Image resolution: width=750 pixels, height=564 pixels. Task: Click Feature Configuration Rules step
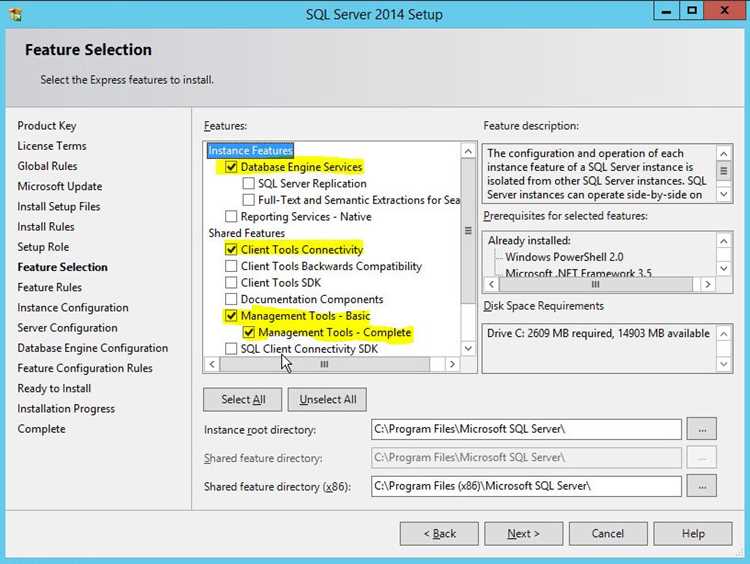(85, 368)
